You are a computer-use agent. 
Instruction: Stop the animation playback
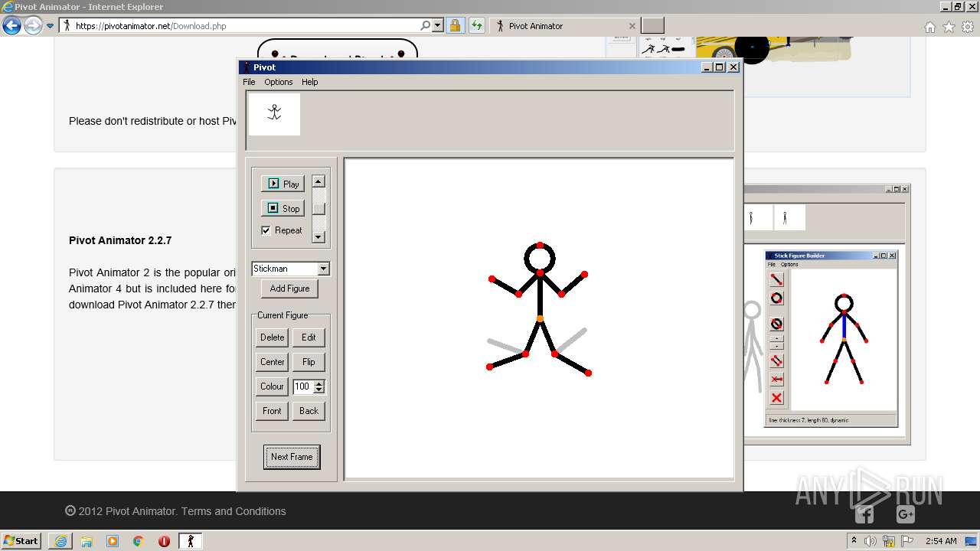(283, 208)
